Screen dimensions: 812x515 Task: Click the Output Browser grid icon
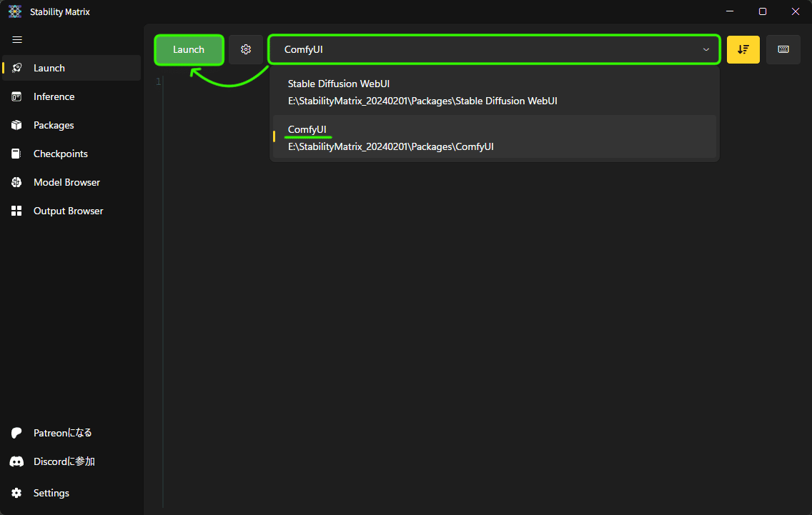[x=16, y=211]
